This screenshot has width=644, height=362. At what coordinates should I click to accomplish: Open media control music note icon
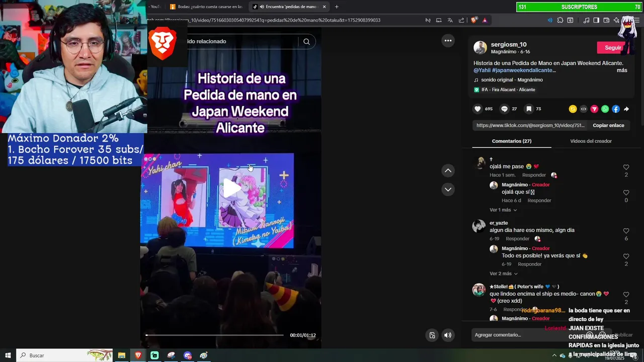pos(586,20)
